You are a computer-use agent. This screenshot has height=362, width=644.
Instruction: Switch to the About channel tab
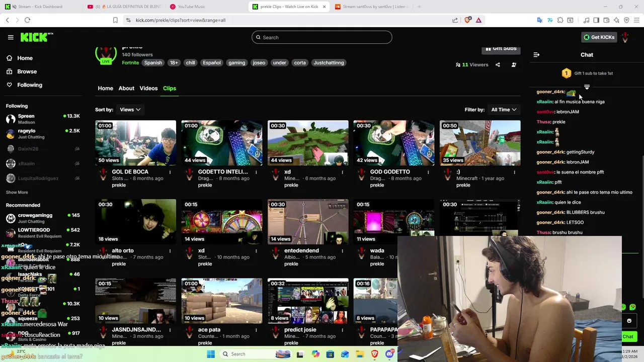[x=126, y=88]
